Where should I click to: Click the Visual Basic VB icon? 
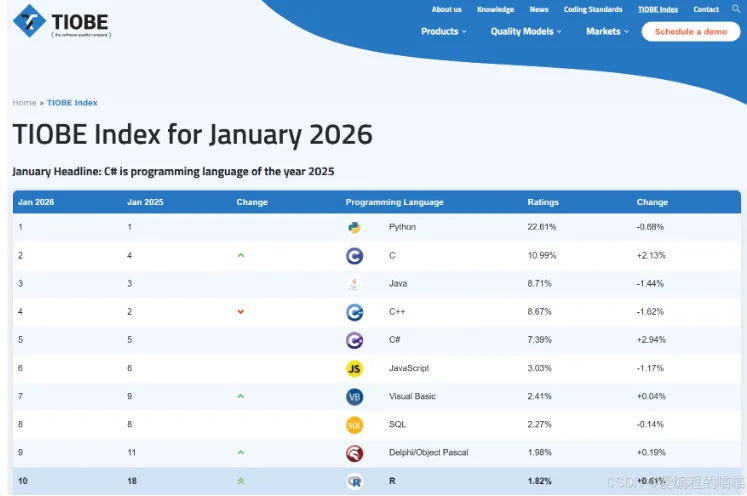[x=354, y=396]
